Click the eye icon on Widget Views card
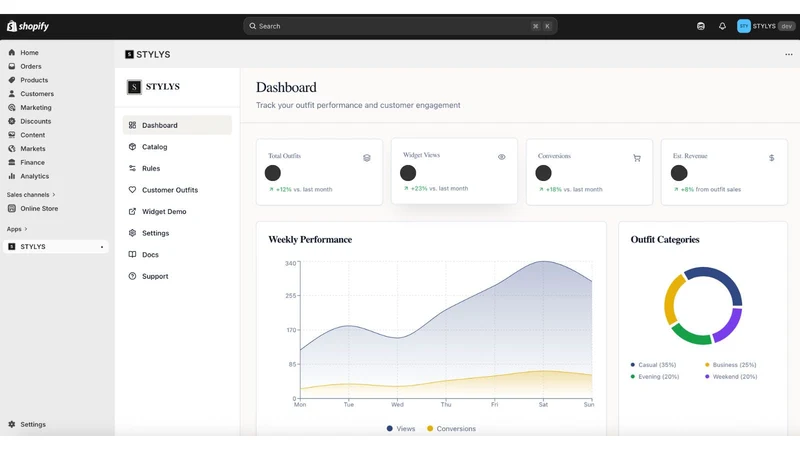 pos(502,157)
